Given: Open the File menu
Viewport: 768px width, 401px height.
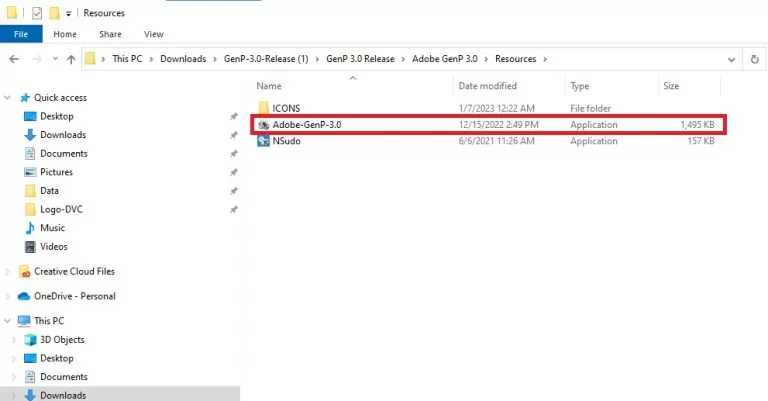Looking at the screenshot, I should (21, 34).
